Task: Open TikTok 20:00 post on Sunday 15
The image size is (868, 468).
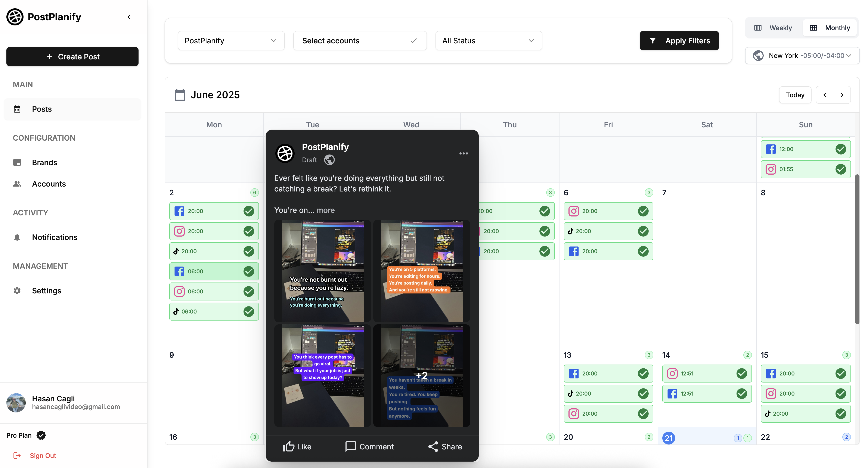Action: (806, 414)
